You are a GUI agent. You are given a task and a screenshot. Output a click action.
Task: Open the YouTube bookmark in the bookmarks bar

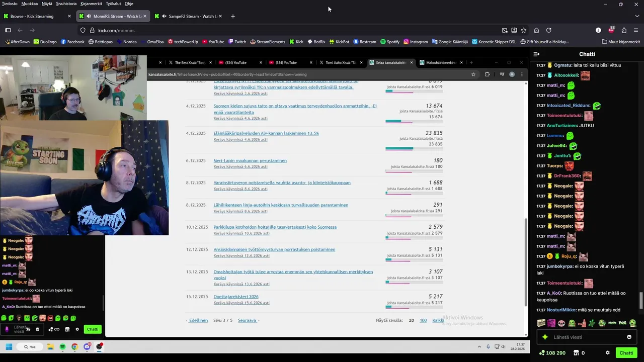click(213, 42)
